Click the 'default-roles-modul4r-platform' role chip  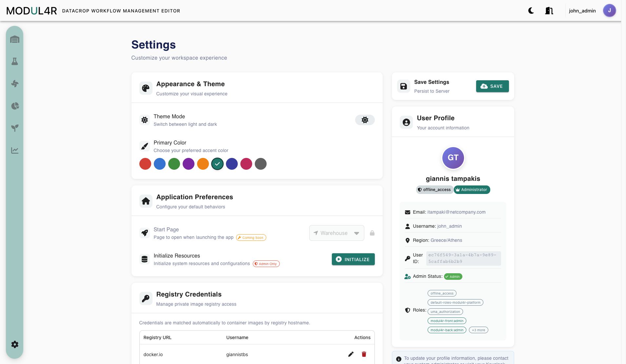[455, 302]
